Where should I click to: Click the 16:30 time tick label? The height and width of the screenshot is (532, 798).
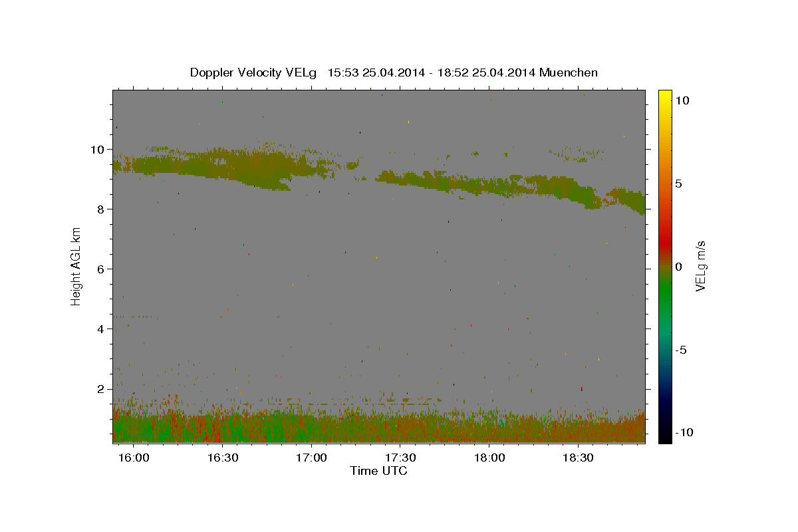[x=222, y=458]
